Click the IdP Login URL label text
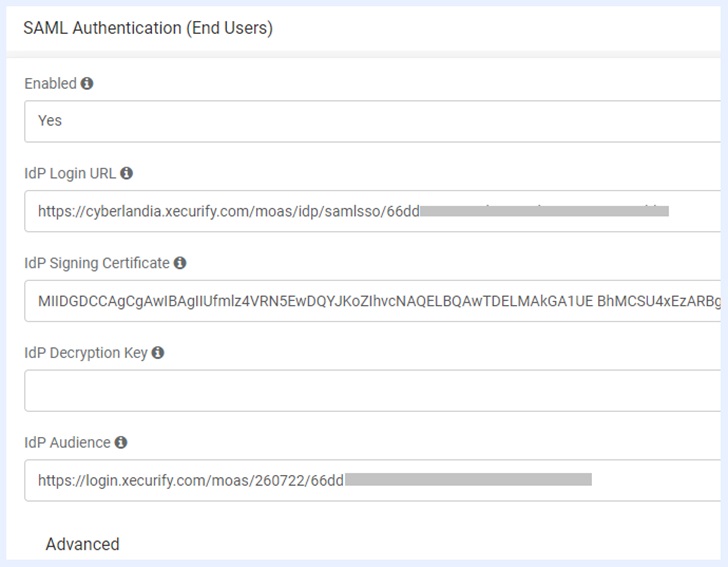 70,173
